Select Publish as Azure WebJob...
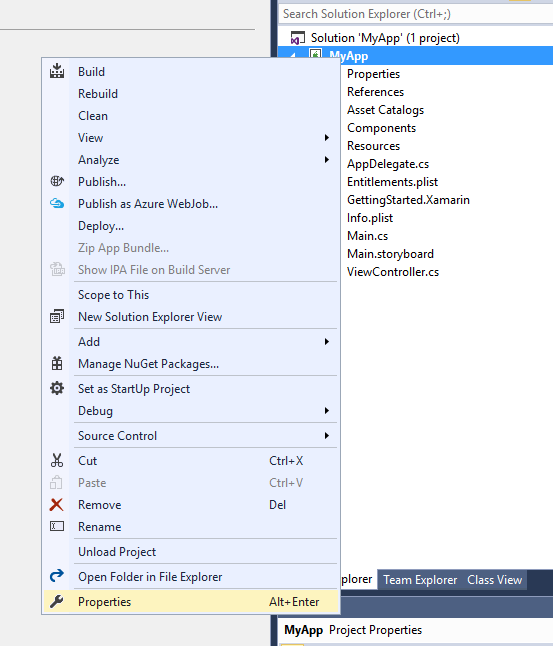This screenshot has width=553, height=646. pos(191,204)
